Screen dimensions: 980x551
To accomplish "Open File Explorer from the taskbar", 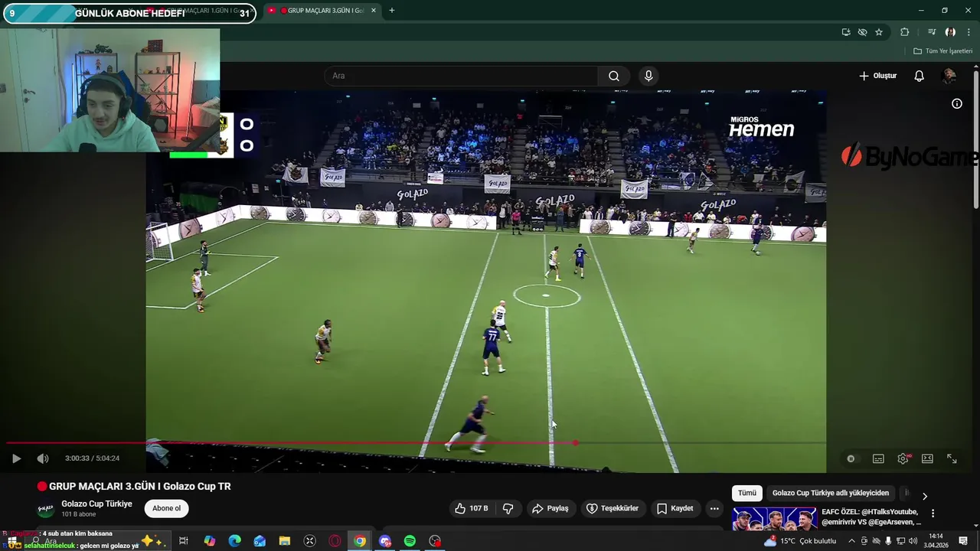I will coord(285,541).
